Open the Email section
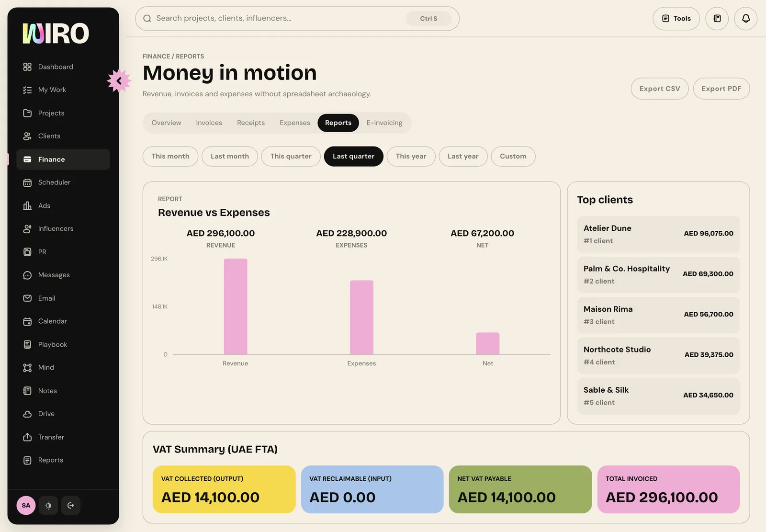The width and height of the screenshot is (766, 532). coord(63,298)
